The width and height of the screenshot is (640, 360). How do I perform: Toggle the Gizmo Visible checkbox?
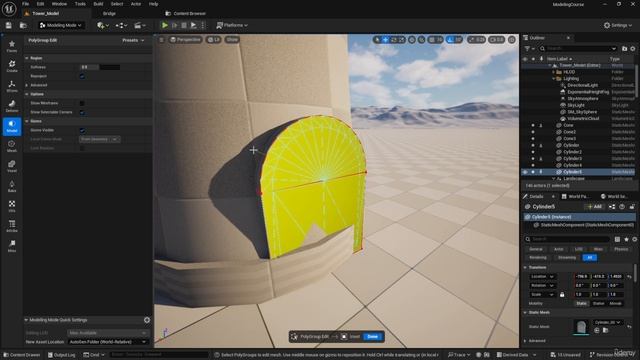coord(82,130)
